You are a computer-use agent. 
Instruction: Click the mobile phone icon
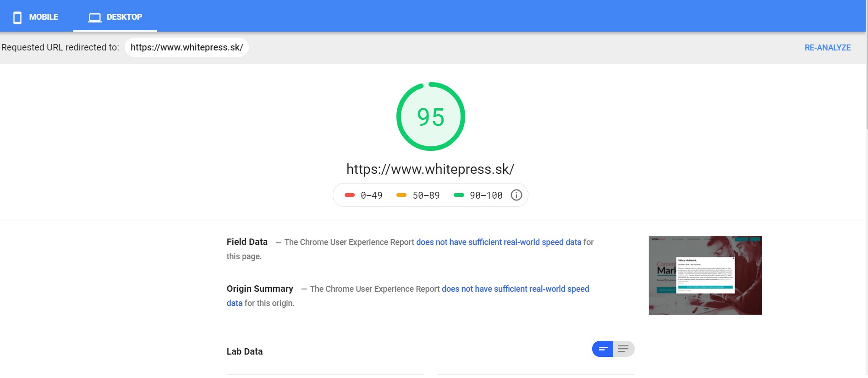point(17,17)
